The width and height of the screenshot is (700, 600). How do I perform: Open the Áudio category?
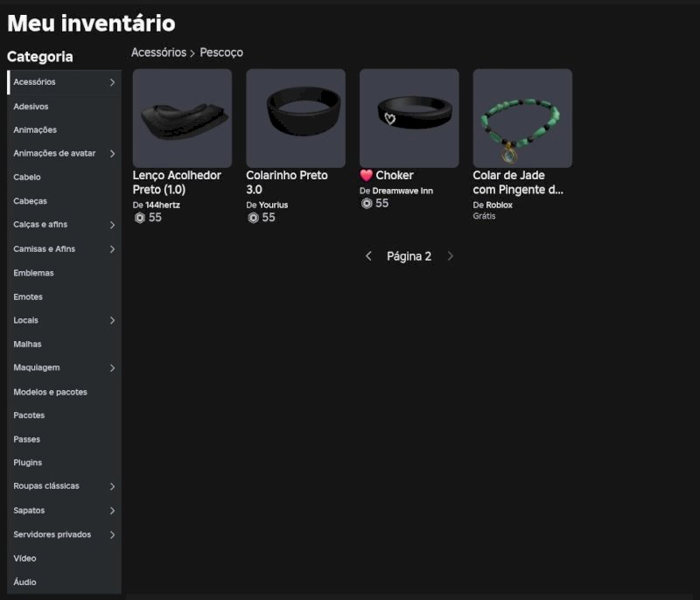click(64, 582)
